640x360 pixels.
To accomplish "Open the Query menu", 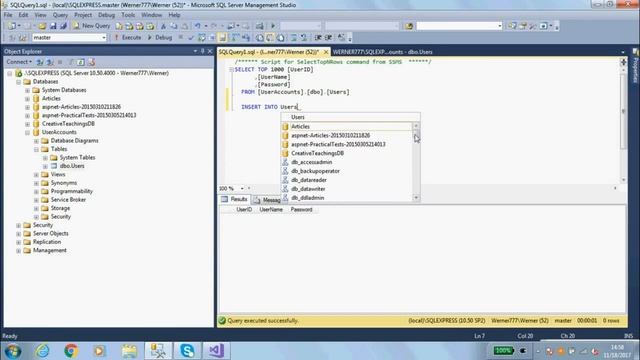I will [x=60, y=15].
